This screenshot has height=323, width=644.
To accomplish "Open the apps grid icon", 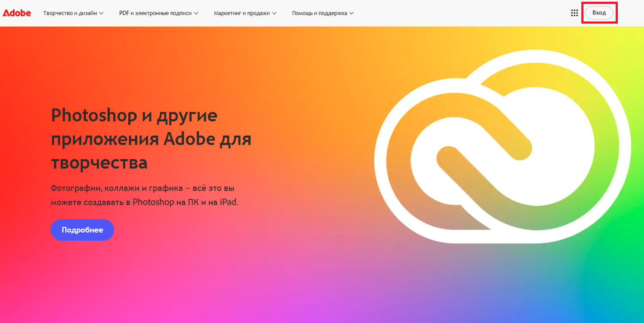I will [574, 13].
